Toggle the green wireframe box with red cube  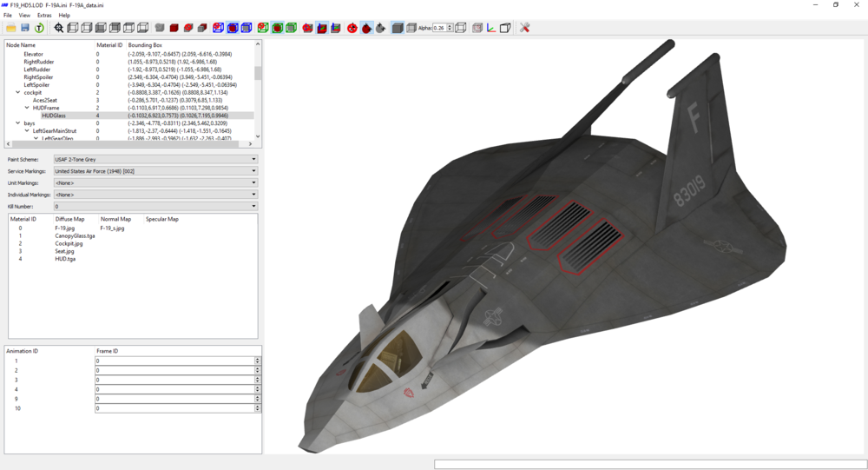278,28
